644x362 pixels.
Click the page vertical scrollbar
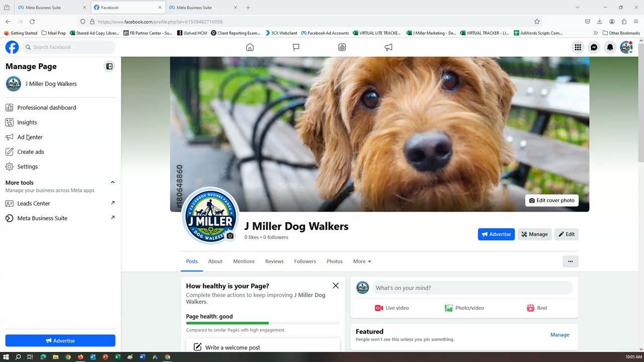click(x=641, y=103)
